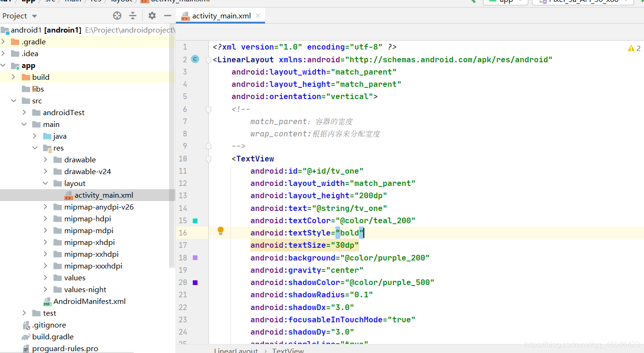Viewport: 644px width, 353px height.
Task: Click the xml version declaration on line 1
Action: coord(305,47)
